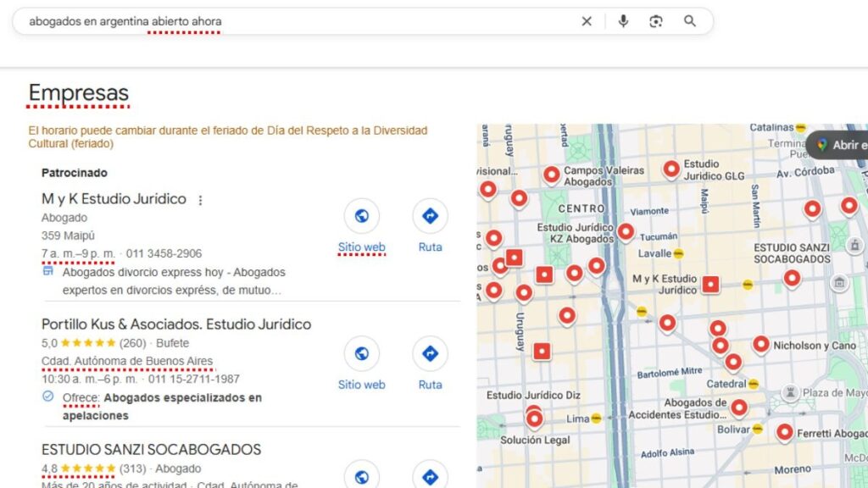Viewport: 868px width, 488px height.
Task: Open the website globe icon for M y K Estudio Jurídico
Action: 362,216
